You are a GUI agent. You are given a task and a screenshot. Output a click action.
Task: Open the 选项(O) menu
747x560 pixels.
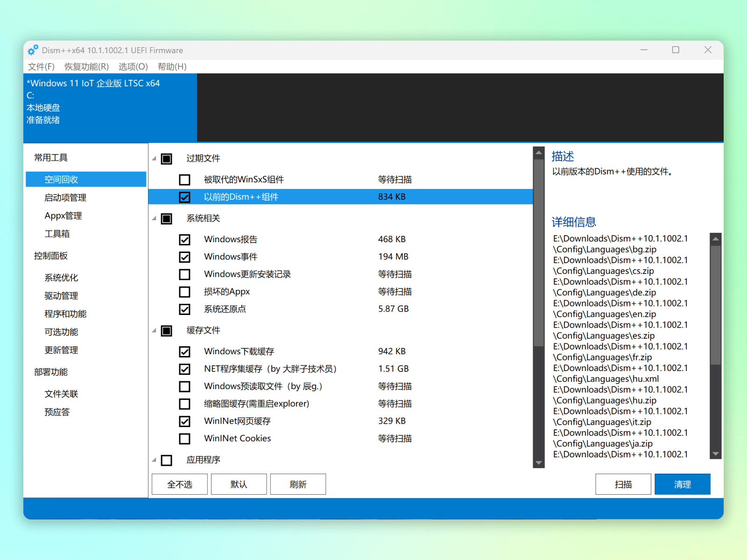[x=133, y=67]
